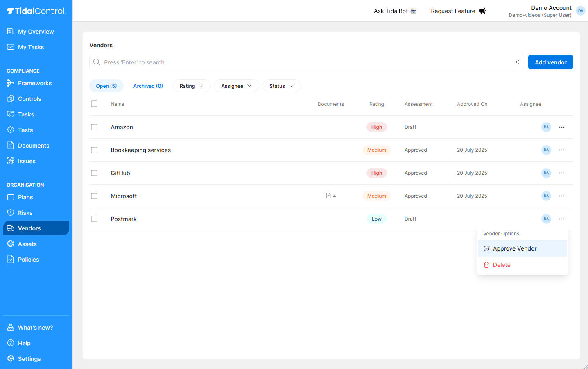Expand the Assignee filter

236,86
